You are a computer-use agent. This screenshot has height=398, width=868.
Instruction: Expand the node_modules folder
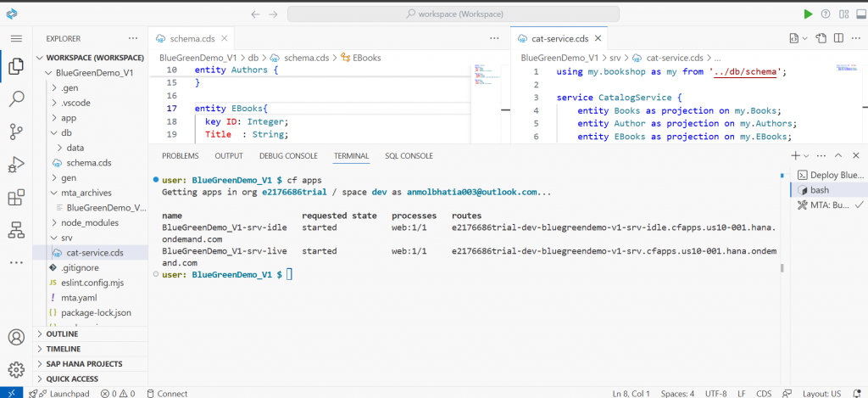pyautogui.click(x=91, y=222)
